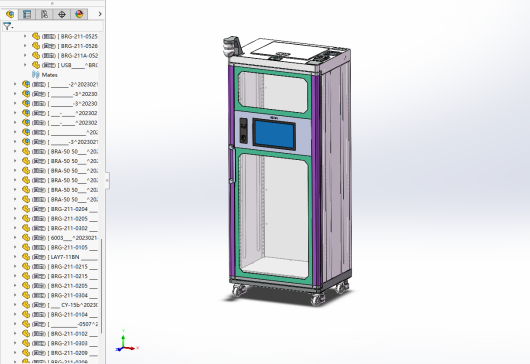Viewport: 530px width, 364px height.
Task: Click the front-right caster wheel on the model
Action: (317, 299)
